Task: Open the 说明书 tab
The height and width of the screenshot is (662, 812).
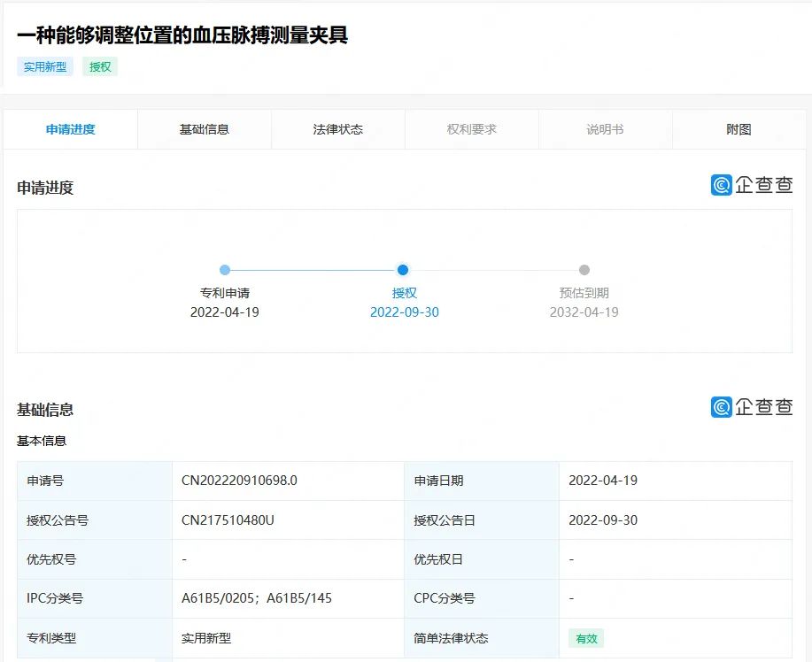Action: tap(605, 129)
